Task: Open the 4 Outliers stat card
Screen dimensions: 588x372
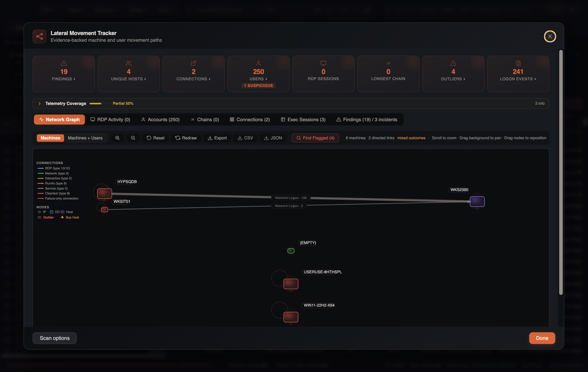Action: (453, 74)
